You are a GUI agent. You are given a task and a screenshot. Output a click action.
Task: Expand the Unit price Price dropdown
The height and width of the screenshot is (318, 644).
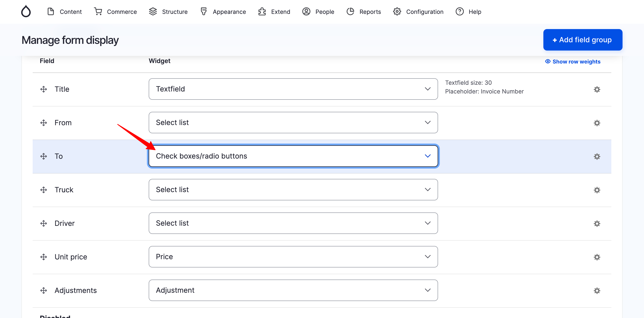click(x=293, y=257)
